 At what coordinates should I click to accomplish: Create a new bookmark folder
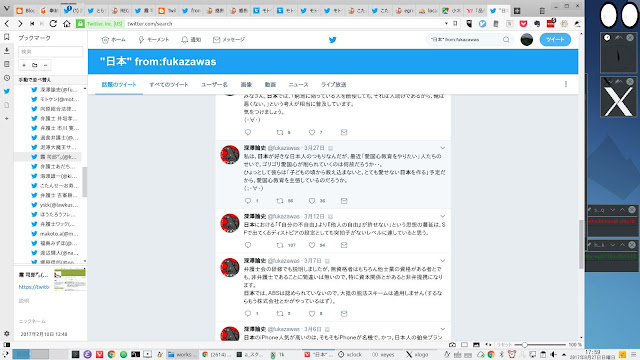pos(35,65)
